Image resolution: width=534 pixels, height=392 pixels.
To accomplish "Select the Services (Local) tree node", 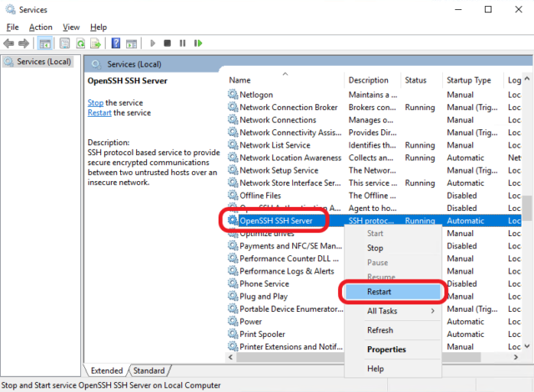I will point(38,62).
